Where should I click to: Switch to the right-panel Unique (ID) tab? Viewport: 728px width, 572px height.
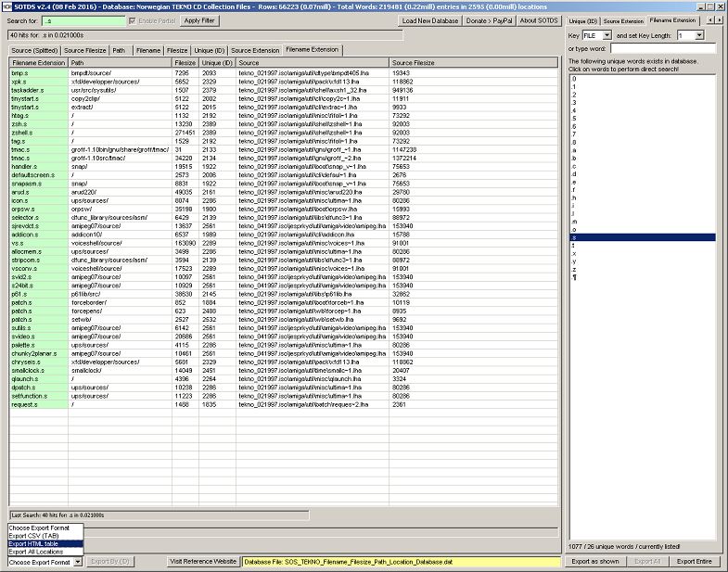[581, 20]
